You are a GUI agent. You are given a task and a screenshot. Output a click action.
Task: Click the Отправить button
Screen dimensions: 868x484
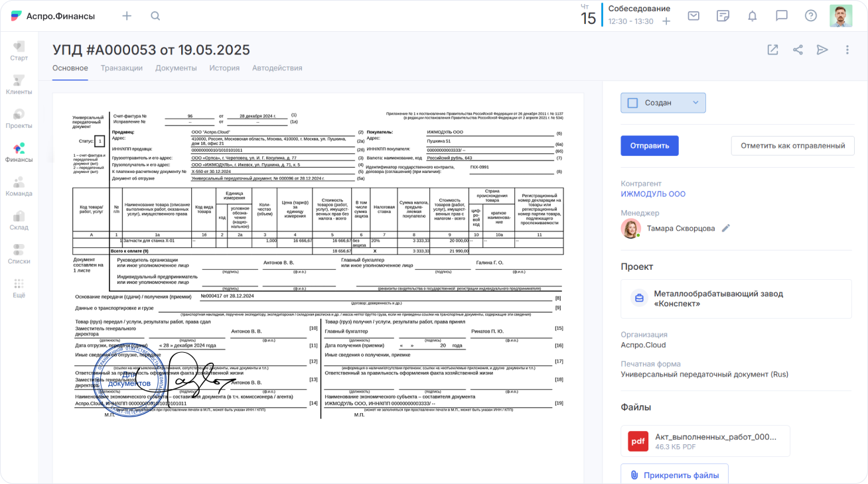point(650,145)
